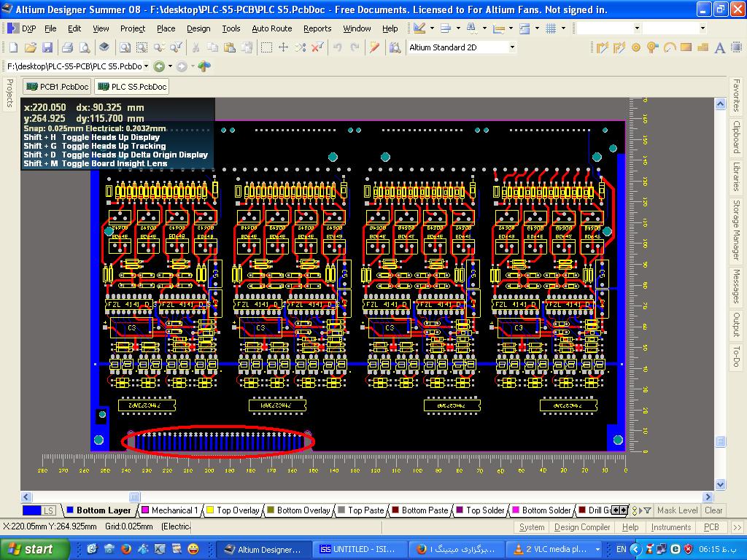Click the Place String 'A' icon
The image size is (747, 560).
click(x=720, y=47)
